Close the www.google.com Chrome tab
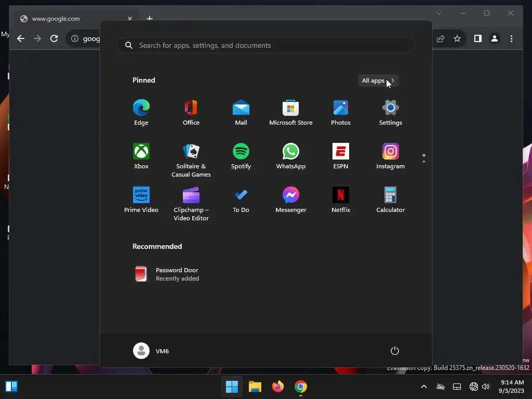The image size is (532, 399). tap(129, 19)
